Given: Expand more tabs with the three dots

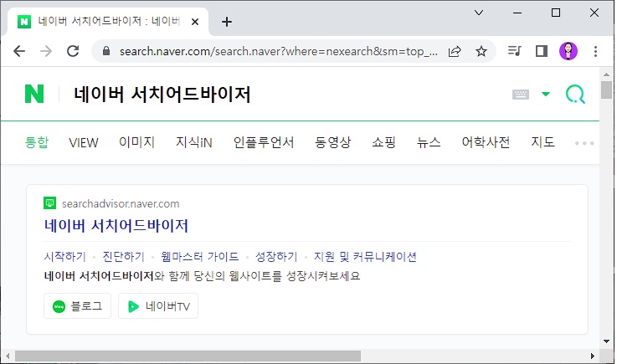Looking at the screenshot, I should [x=584, y=143].
